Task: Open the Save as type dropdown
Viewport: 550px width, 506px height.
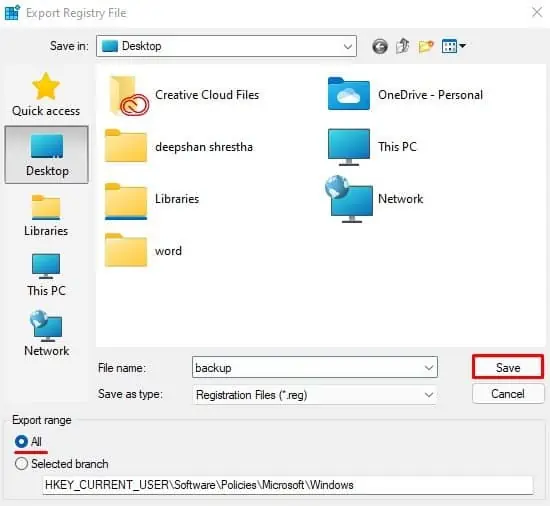Action: [x=314, y=395]
